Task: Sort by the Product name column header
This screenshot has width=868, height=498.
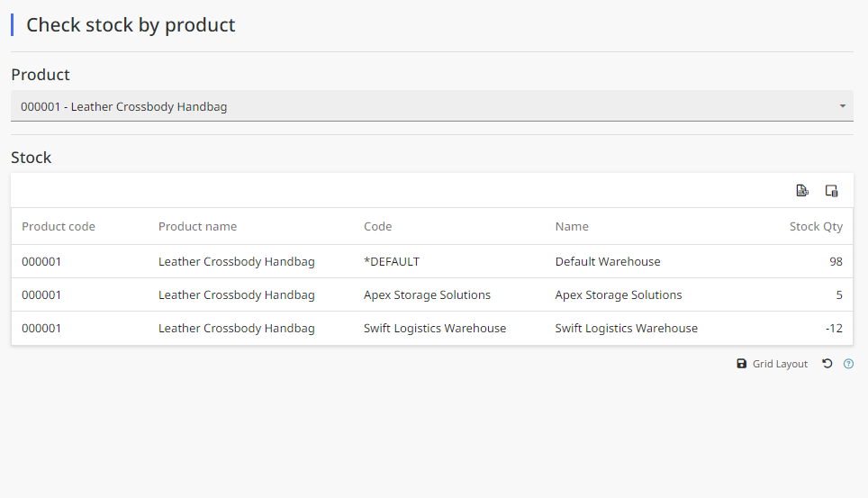Action: 197,227
